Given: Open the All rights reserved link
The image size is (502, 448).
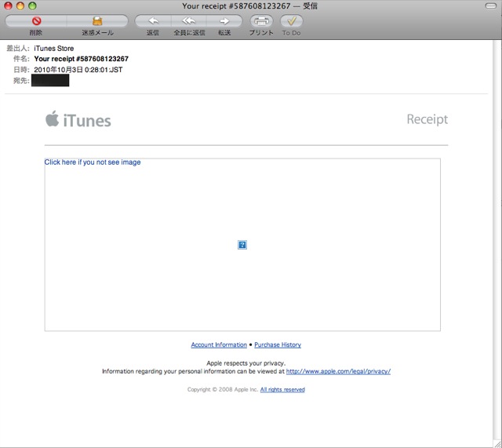Looking at the screenshot, I should 282,390.
